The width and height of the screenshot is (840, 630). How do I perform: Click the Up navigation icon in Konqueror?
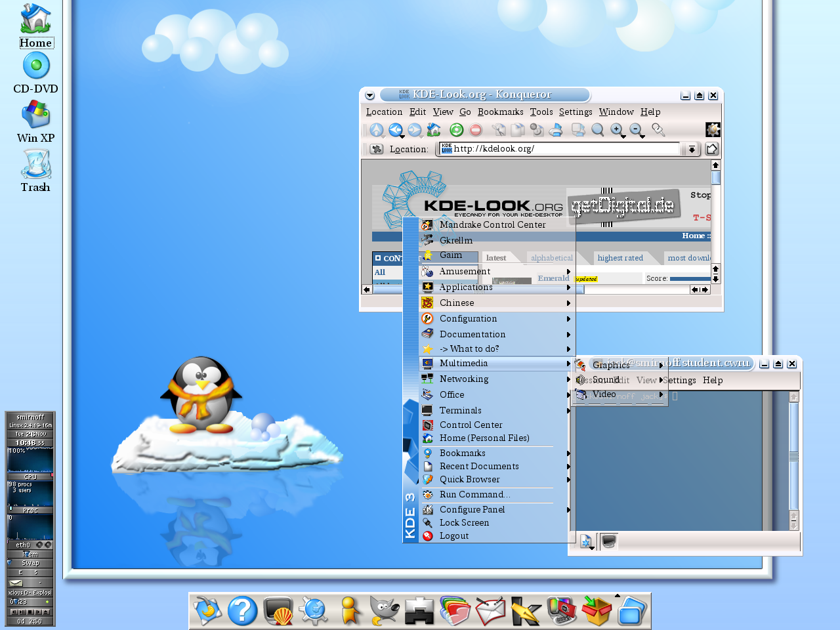tap(376, 130)
